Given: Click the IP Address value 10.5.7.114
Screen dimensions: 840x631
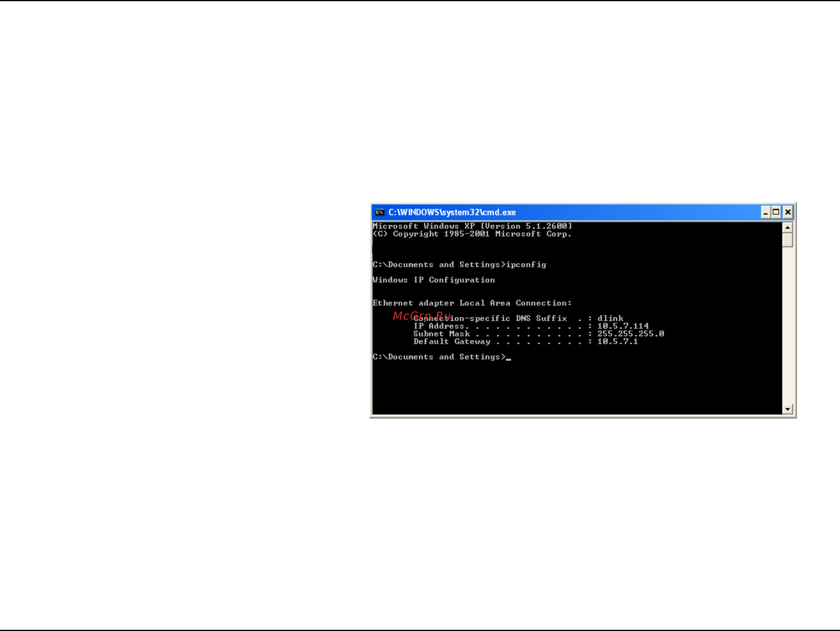Looking at the screenshot, I should click(623, 326).
